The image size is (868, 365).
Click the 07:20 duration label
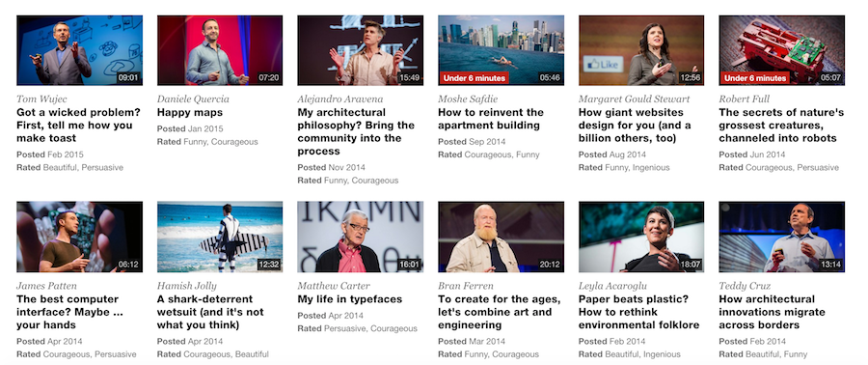[268, 77]
